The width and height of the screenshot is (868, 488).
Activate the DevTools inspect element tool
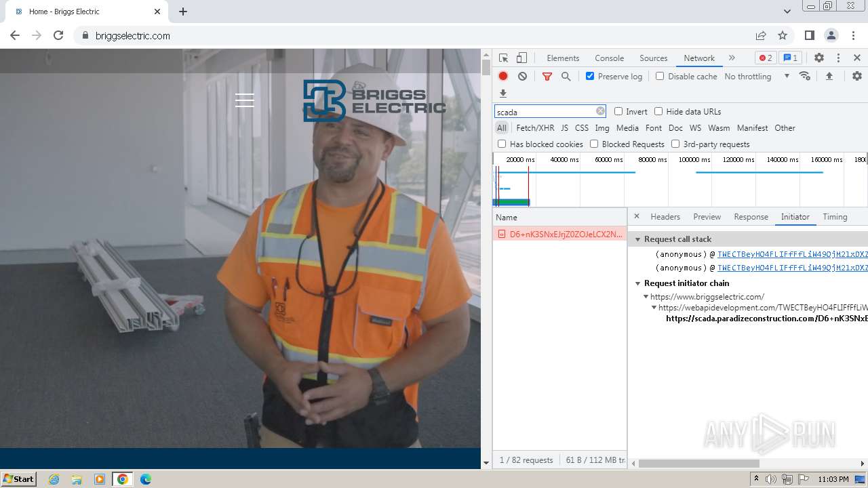coord(503,58)
